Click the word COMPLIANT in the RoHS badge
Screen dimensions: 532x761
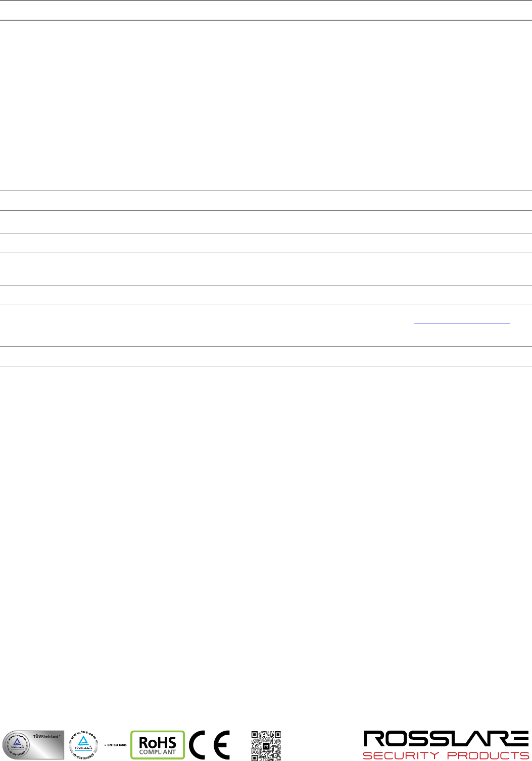coord(158,752)
